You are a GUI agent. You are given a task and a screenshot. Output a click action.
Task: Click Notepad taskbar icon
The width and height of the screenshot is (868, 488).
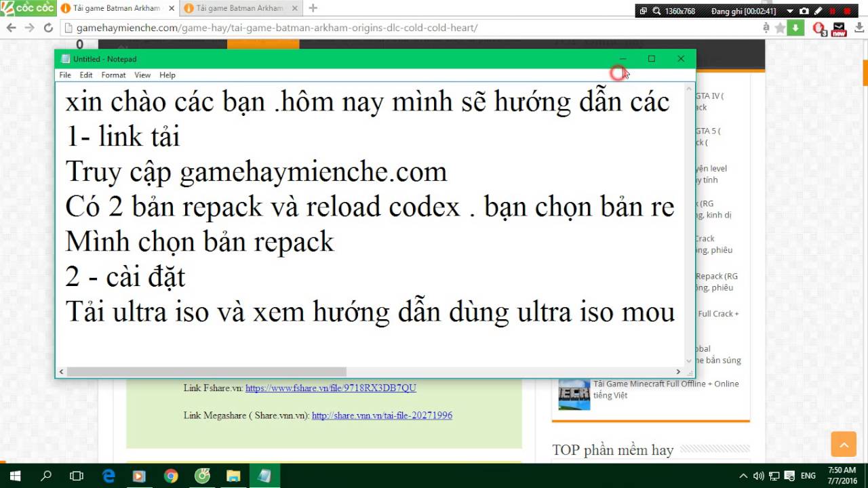pos(264,476)
